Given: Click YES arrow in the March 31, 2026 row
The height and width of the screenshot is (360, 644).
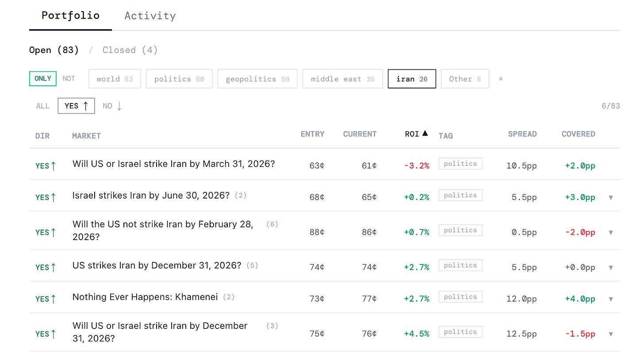Looking at the screenshot, I should [46, 166].
